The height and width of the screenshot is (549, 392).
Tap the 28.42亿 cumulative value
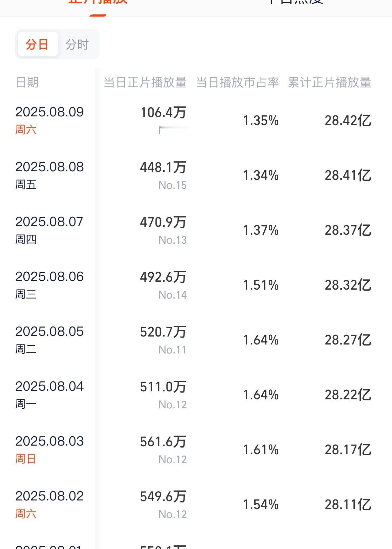coord(348,120)
